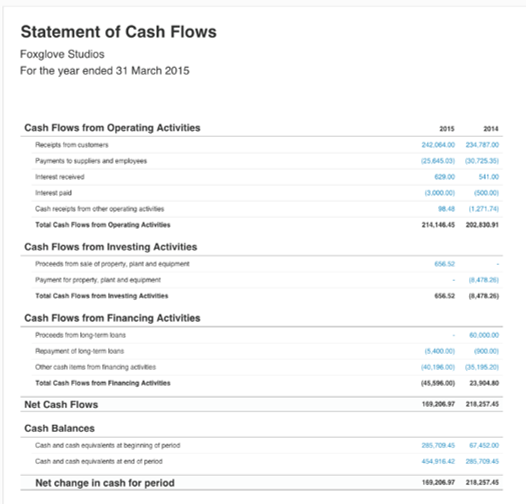Select 2014 loan repayment value (900.00)

point(486,351)
